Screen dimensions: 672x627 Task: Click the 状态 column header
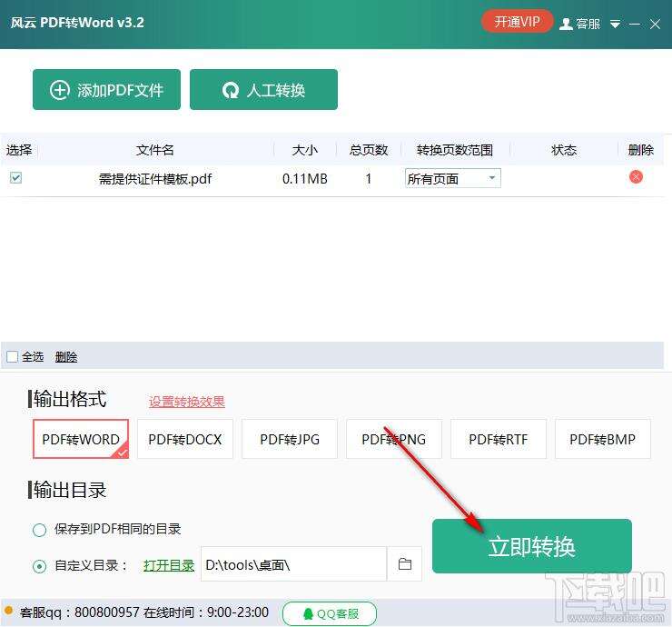click(564, 150)
